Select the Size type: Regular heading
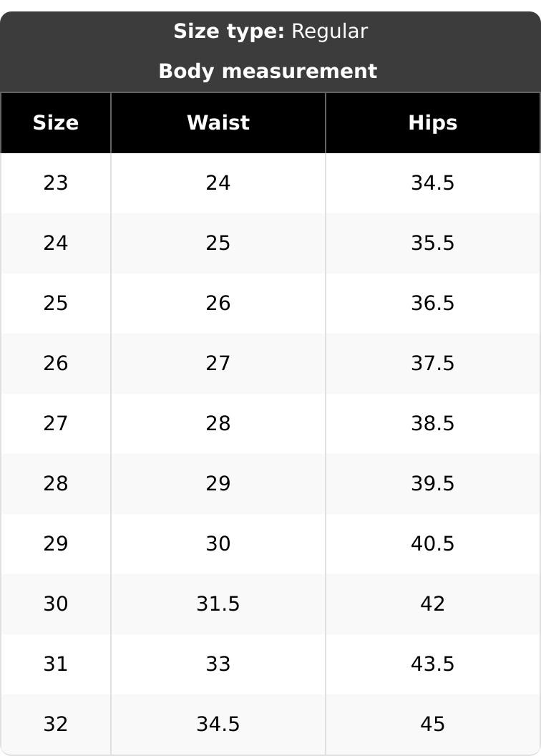Viewport: 541px width, 756px height. coord(270,31)
